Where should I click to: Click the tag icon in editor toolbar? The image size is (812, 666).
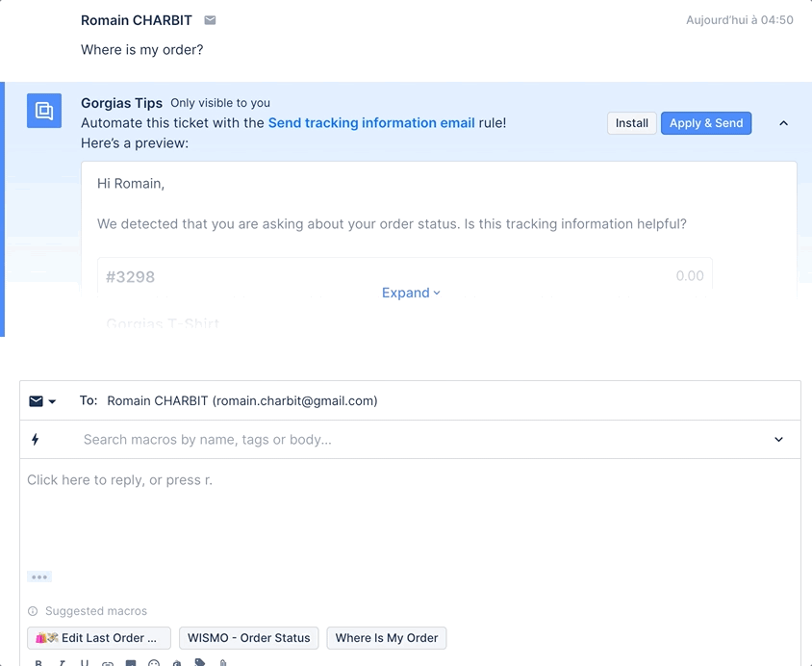pos(200,662)
